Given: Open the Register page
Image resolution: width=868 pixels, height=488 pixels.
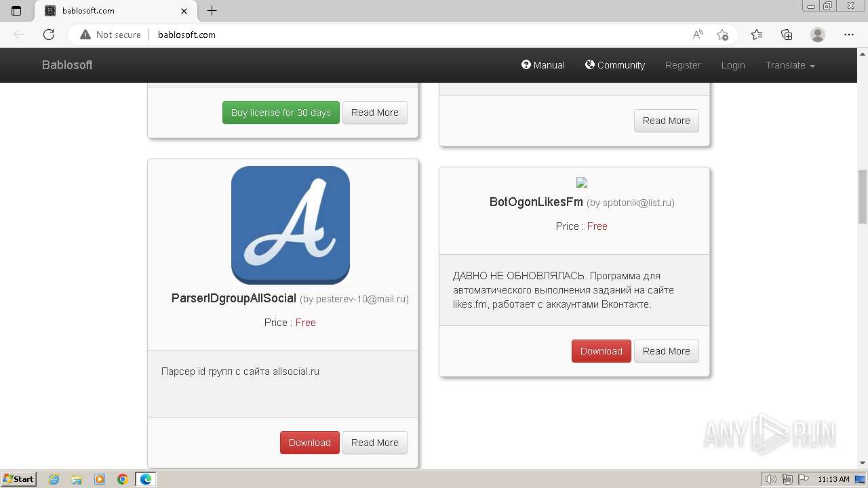Looking at the screenshot, I should 683,65.
